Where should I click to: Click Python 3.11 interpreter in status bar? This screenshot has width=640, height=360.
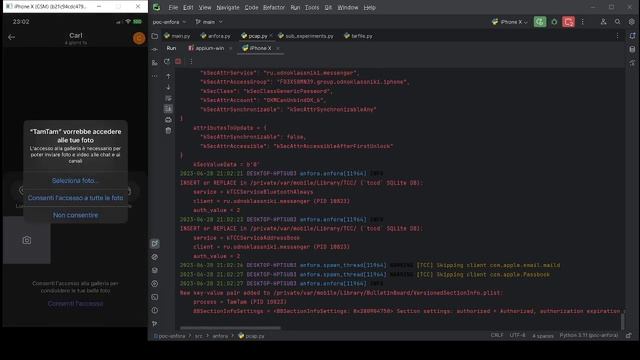coord(589,336)
